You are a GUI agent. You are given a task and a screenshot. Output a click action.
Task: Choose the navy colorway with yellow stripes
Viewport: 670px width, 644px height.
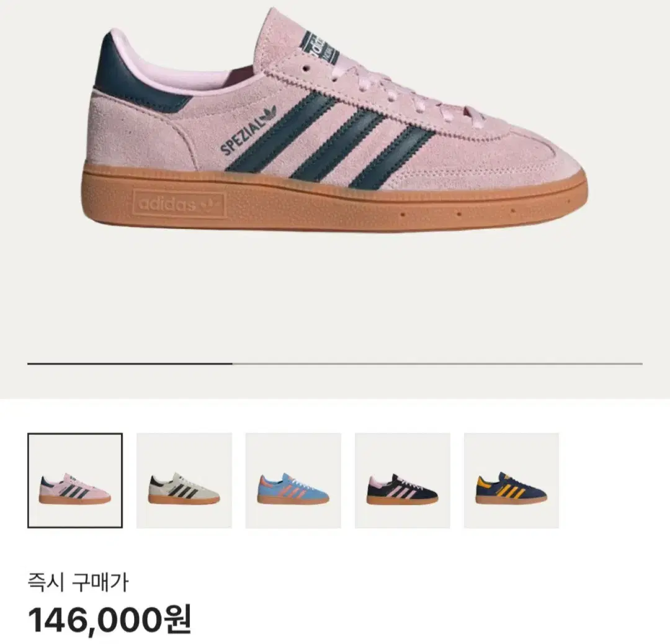511,480
